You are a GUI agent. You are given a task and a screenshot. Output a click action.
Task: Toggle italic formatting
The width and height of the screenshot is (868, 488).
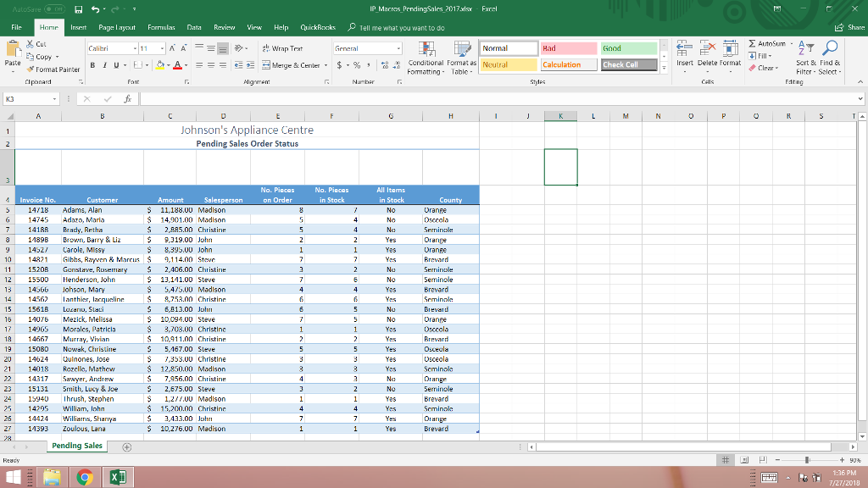point(104,65)
